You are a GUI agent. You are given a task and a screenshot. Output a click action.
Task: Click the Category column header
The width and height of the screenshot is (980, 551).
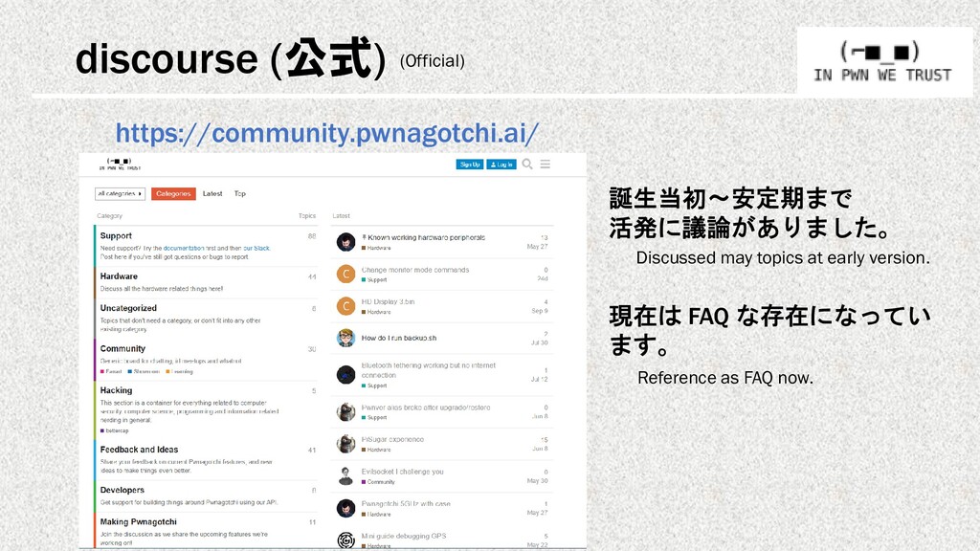coord(109,215)
